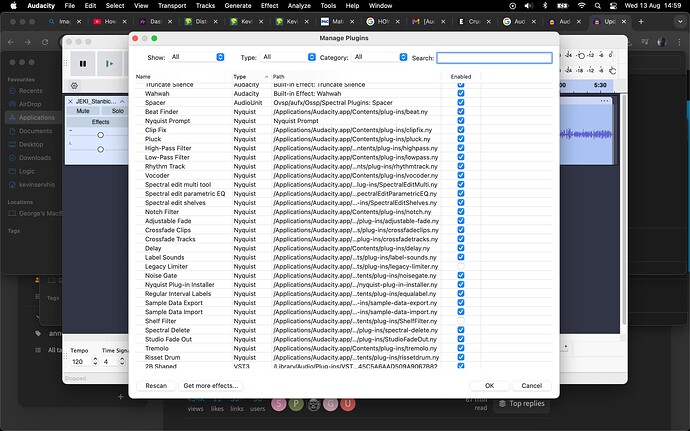Screen dimensions: 690x431
Task: Enable the Shelf Filter checkbox
Action: (461, 321)
